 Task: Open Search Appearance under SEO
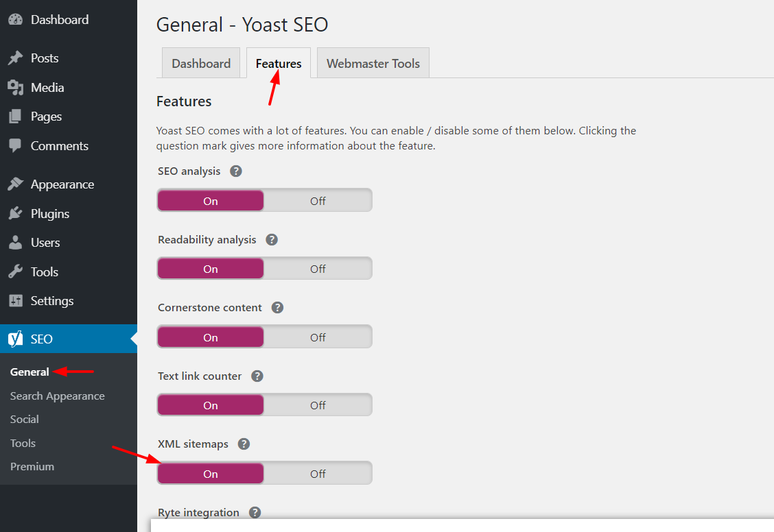57,396
